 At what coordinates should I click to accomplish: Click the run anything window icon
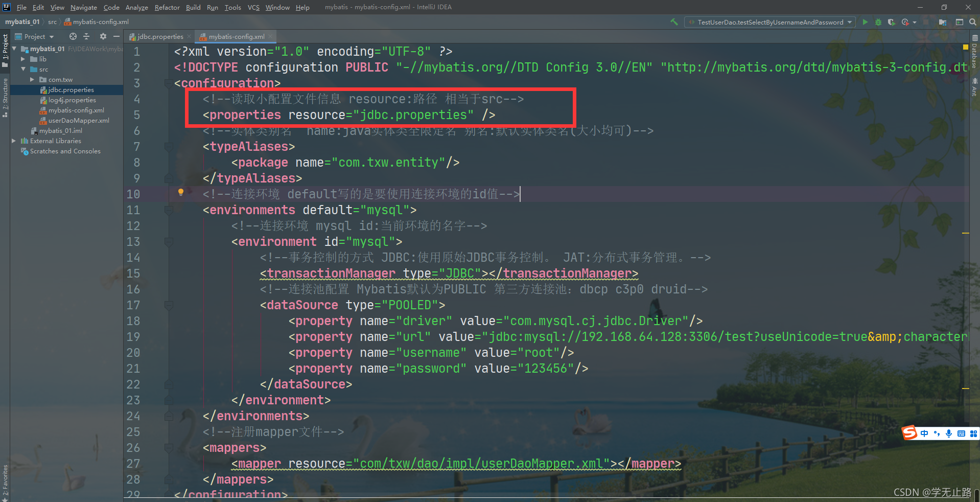(960, 22)
